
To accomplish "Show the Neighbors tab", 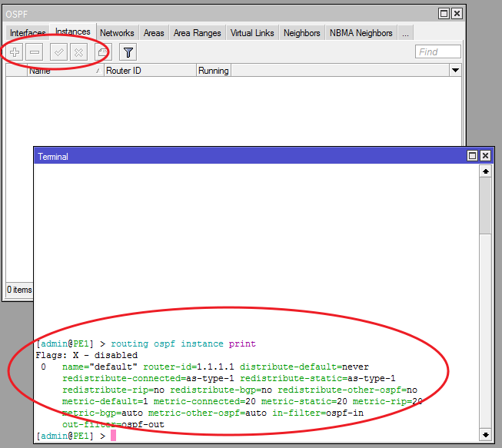I will tap(301, 32).
